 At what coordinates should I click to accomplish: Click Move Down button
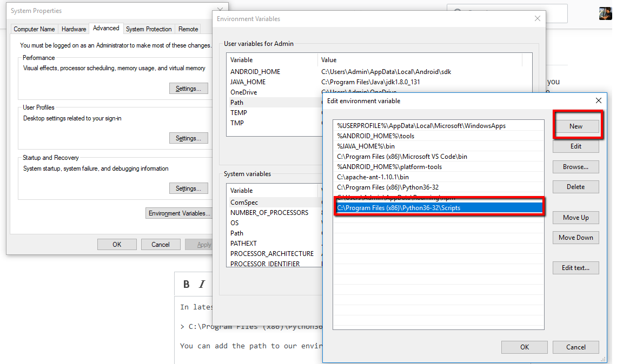(576, 238)
